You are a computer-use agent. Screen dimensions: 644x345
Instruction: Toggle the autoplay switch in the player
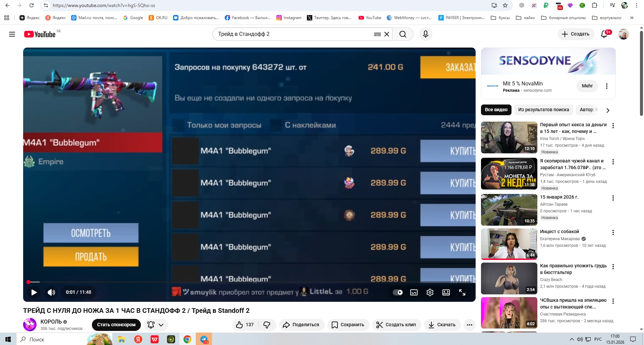[x=398, y=292]
